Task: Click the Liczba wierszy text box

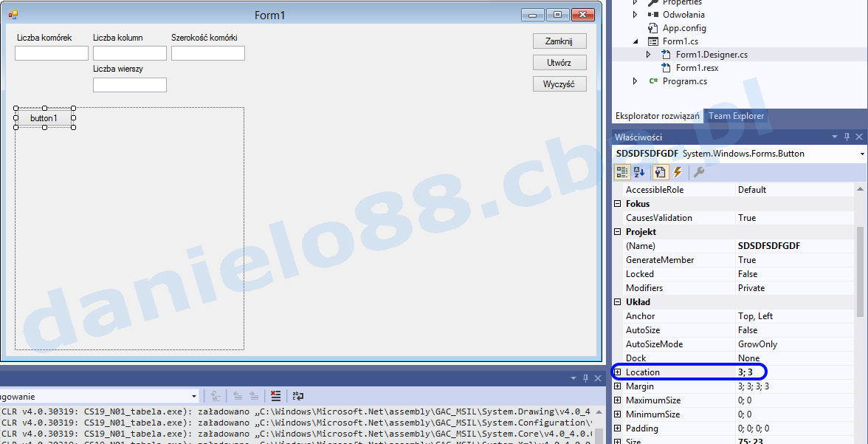Action: (129, 85)
